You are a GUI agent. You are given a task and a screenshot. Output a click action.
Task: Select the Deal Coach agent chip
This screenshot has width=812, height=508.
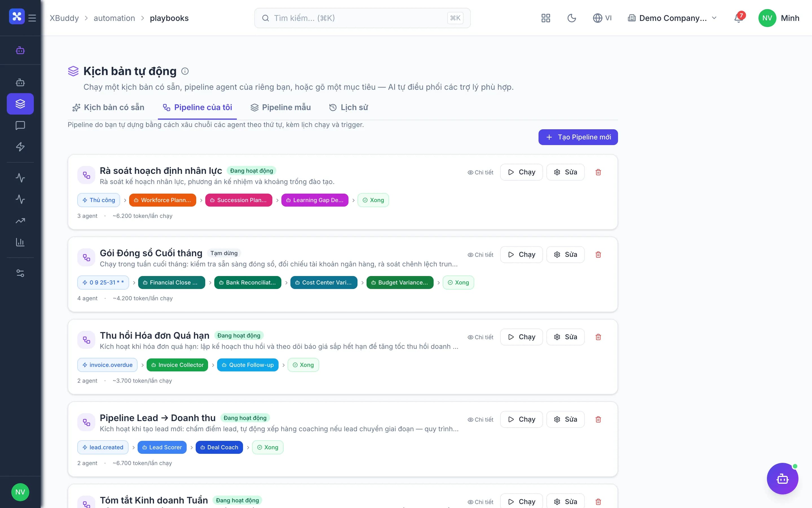coord(219,447)
